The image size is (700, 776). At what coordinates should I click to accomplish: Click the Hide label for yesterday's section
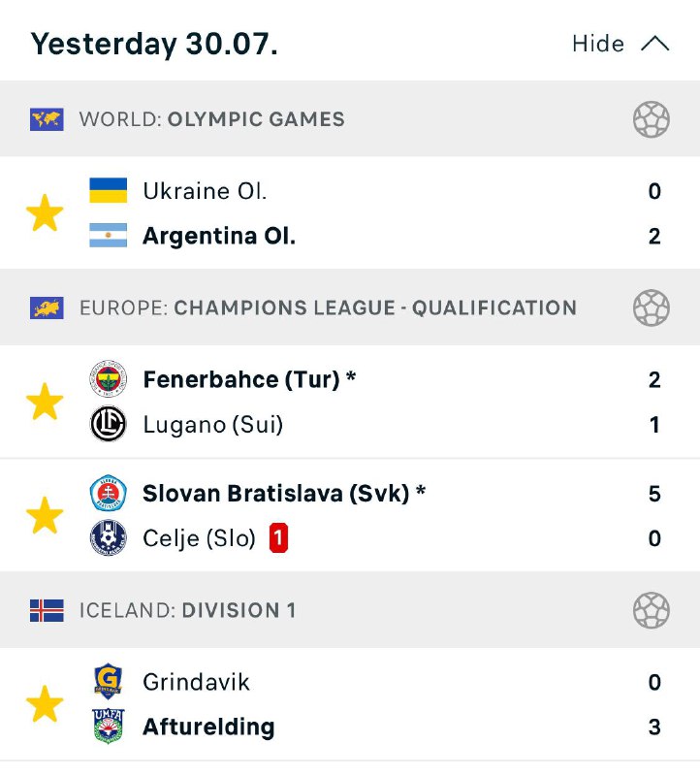pos(598,44)
